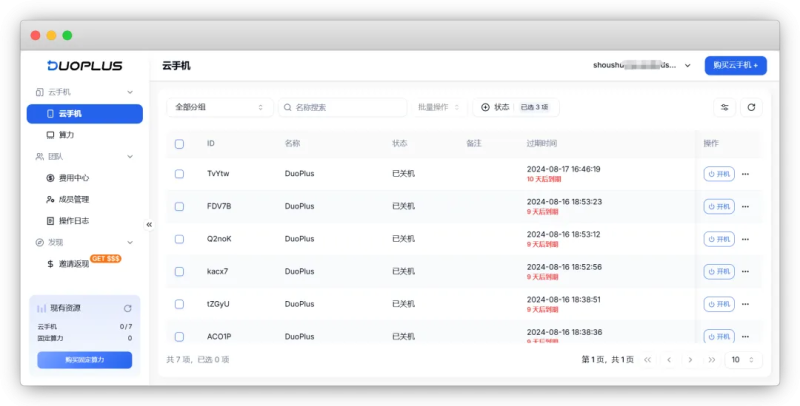Image resolution: width=800 pixels, height=406 pixels.
Task: Go to first page of results
Action: click(647, 360)
